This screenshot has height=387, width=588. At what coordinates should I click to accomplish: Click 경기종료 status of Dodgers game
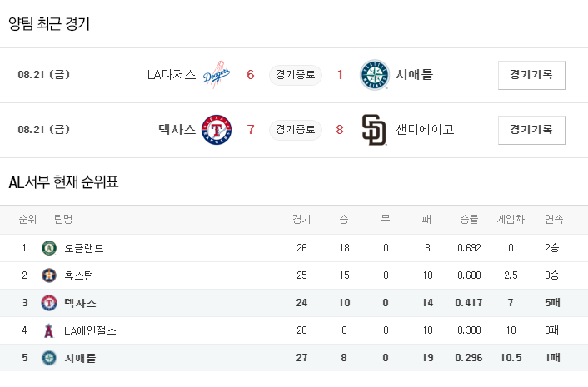tap(296, 75)
